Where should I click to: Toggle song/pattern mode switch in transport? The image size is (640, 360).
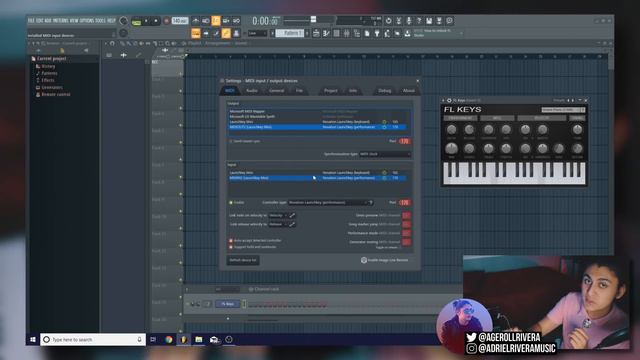pyautogui.click(x=136, y=21)
